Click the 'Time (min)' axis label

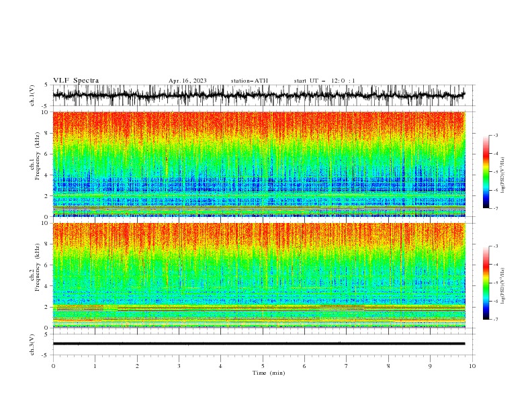(x=269, y=373)
